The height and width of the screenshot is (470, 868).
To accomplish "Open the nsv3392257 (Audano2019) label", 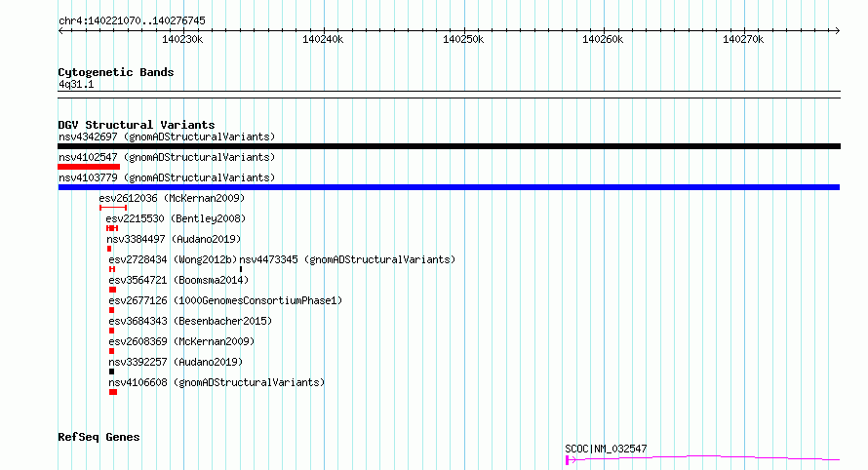I will pos(176,362).
